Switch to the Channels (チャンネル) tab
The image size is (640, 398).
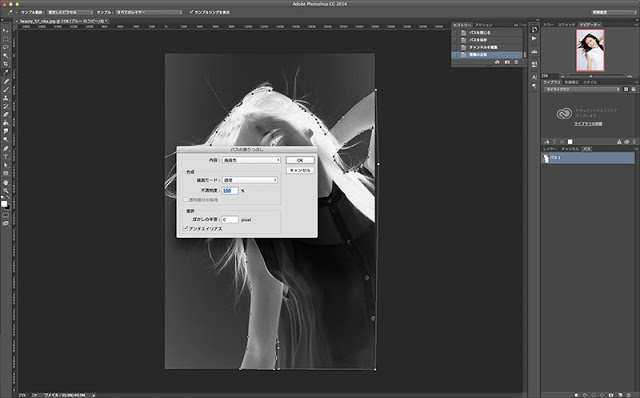coord(570,149)
